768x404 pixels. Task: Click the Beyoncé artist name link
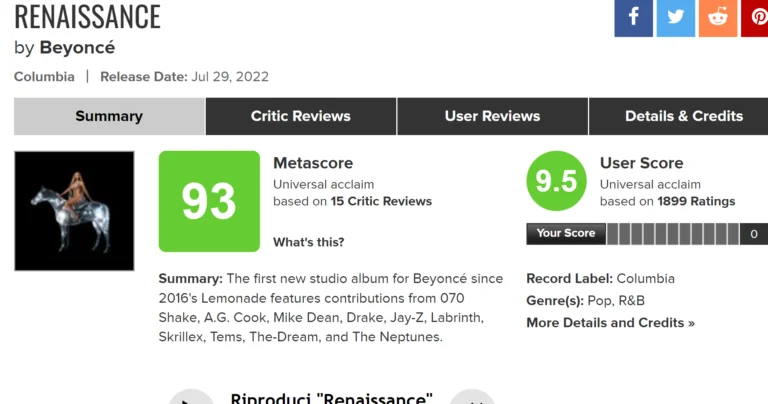click(x=77, y=47)
